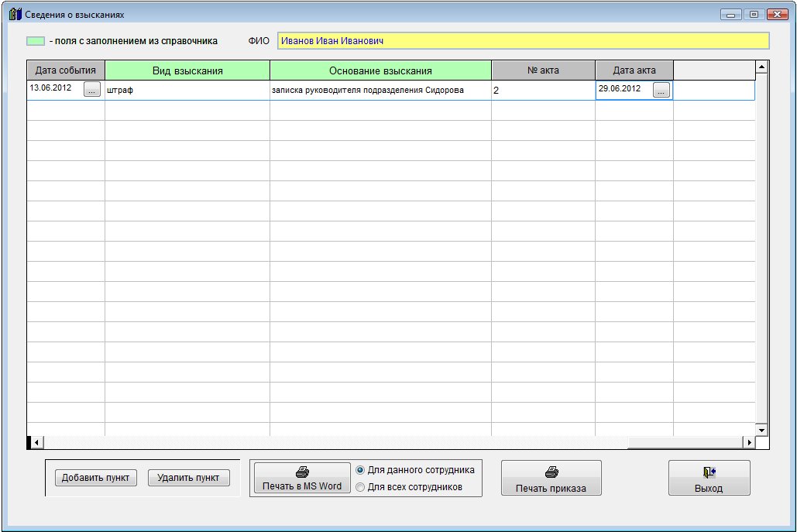Click 'Основание взыскания' column header

[381, 70]
